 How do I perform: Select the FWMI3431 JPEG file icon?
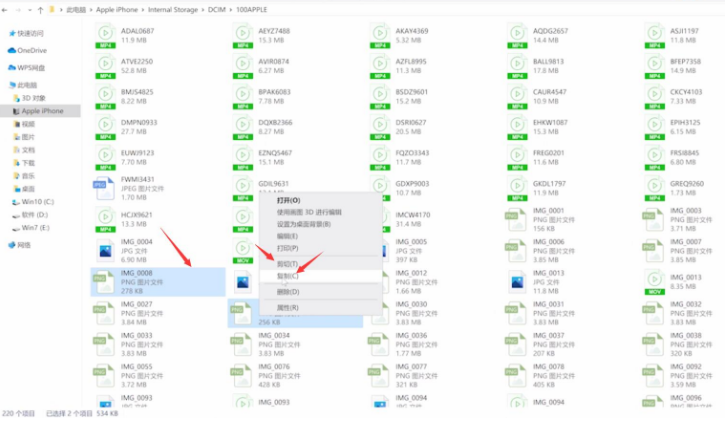pos(104,190)
